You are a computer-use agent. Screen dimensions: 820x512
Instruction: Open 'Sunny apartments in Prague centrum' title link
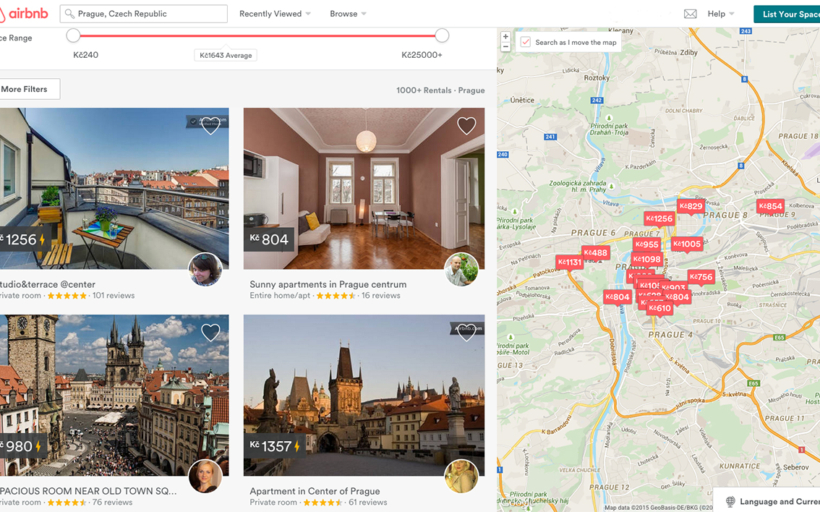tap(328, 284)
